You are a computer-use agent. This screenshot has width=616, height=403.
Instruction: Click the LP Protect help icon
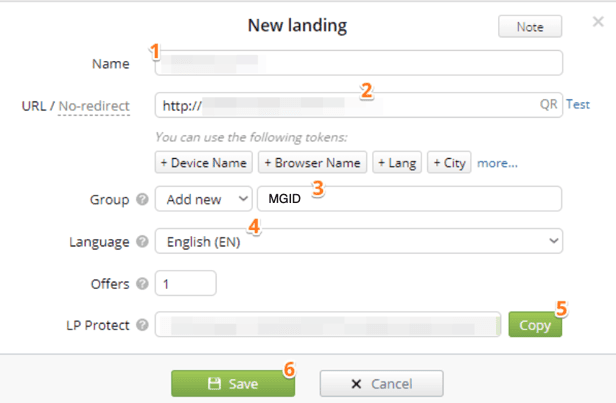141,325
